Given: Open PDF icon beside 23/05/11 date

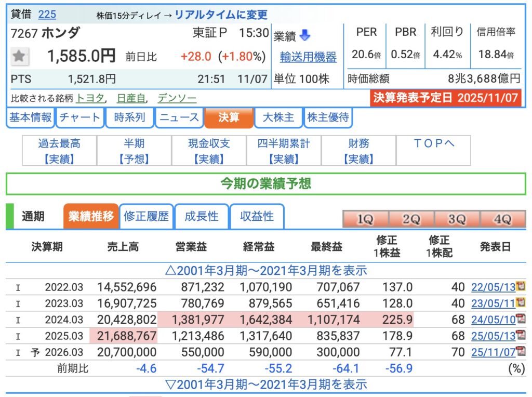Looking at the screenshot, I should coord(520,302).
